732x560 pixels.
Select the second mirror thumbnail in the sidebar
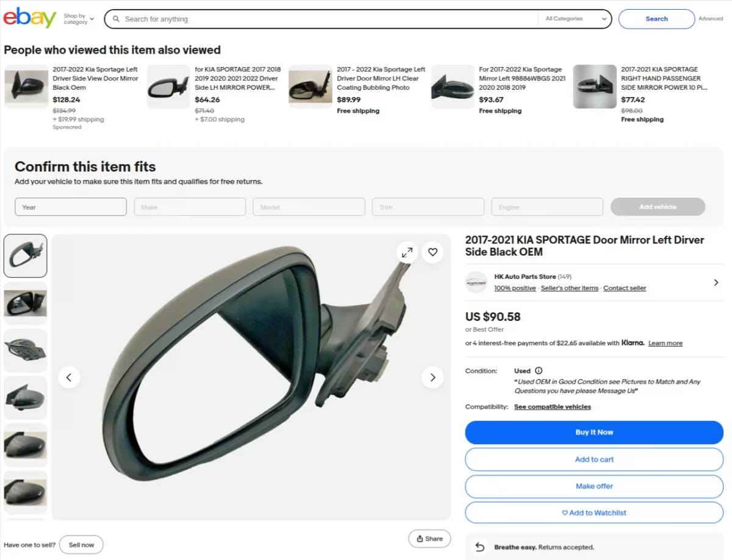(25, 303)
